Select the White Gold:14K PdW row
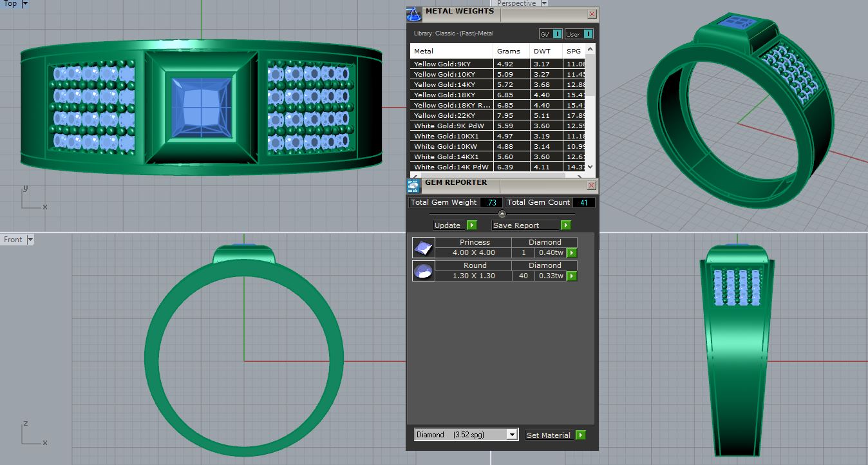Image resolution: width=868 pixels, height=465 pixels. (451, 167)
